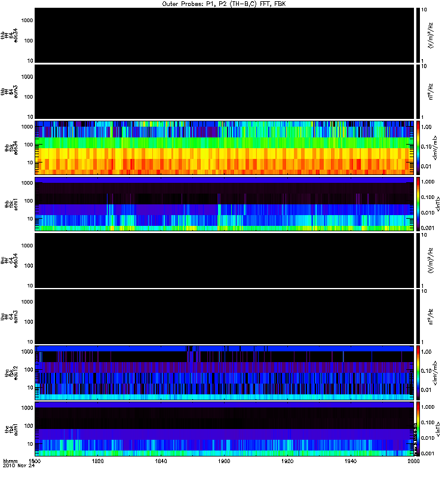Click the '<|mV/m|>' unit label of the thc fbk edc12 panel

435,373
